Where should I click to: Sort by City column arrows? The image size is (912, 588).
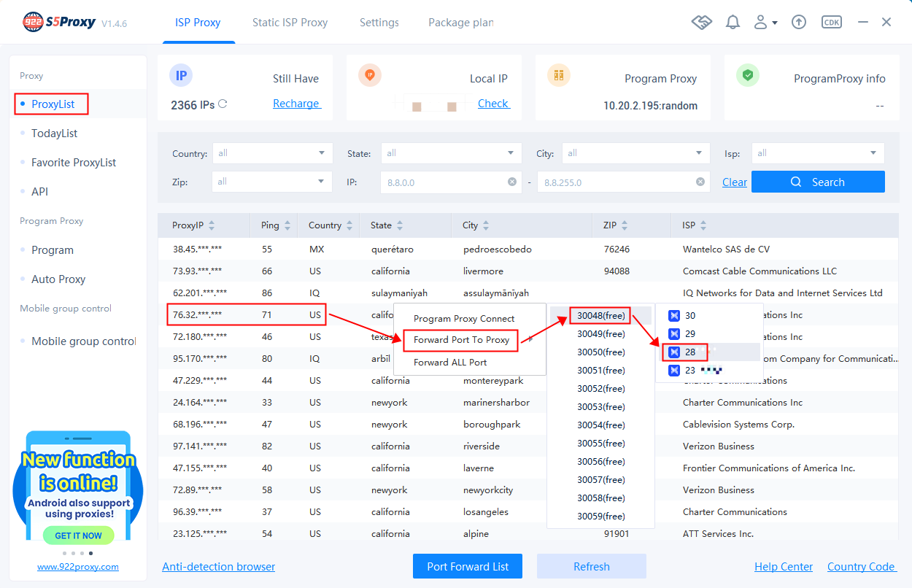(486, 225)
